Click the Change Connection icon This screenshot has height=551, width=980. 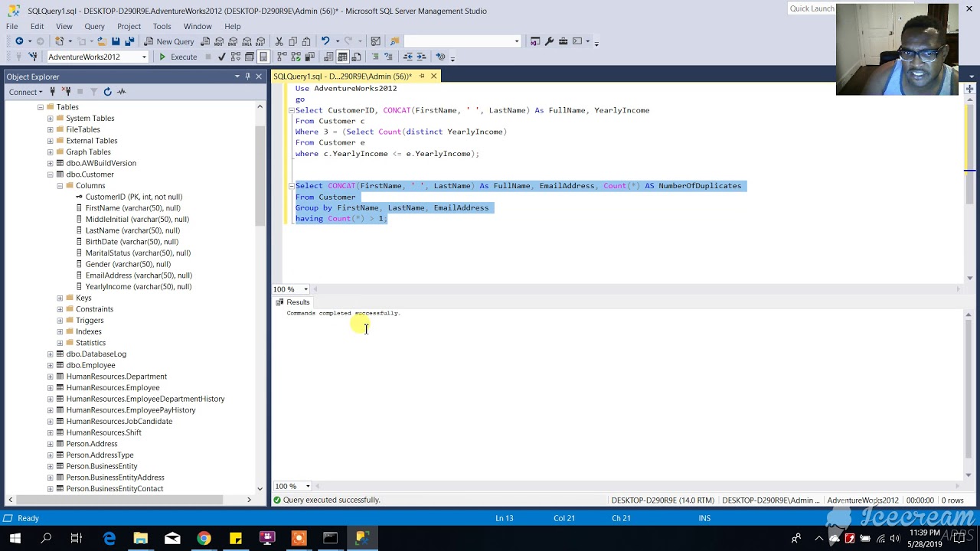point(33,57)
